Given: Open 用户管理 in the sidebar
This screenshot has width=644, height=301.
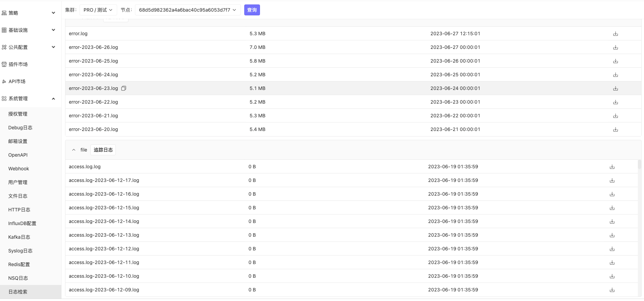Looking at the screenshot, I should [18, 182].
